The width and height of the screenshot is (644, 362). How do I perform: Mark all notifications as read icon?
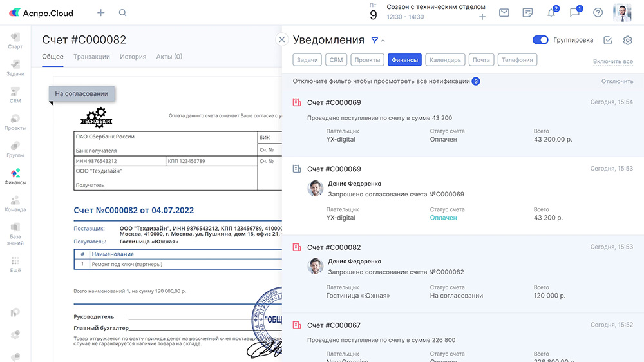click(608, 41)
